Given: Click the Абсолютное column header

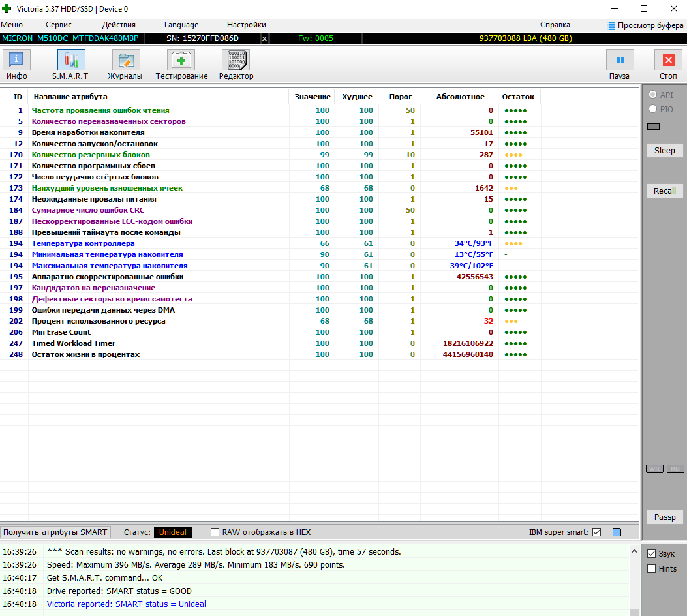Looking at the screenshot, I should 460,97.
